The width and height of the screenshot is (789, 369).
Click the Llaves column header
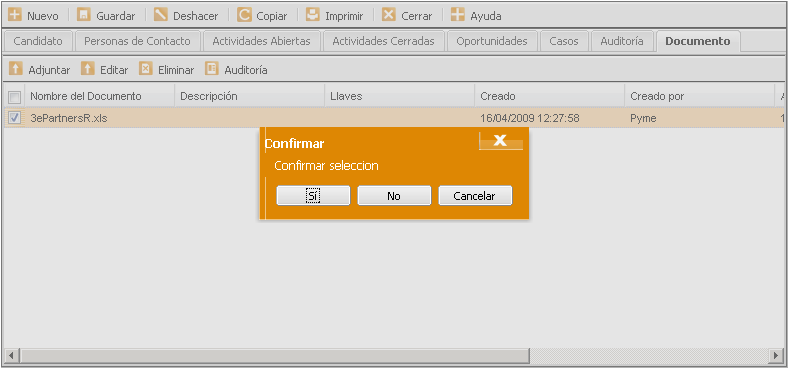click(x=400, y=96)
